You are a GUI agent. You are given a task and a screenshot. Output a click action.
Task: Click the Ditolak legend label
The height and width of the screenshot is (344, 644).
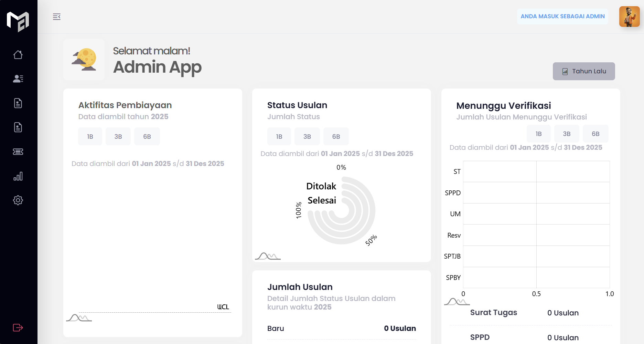(x=321, y=186)
